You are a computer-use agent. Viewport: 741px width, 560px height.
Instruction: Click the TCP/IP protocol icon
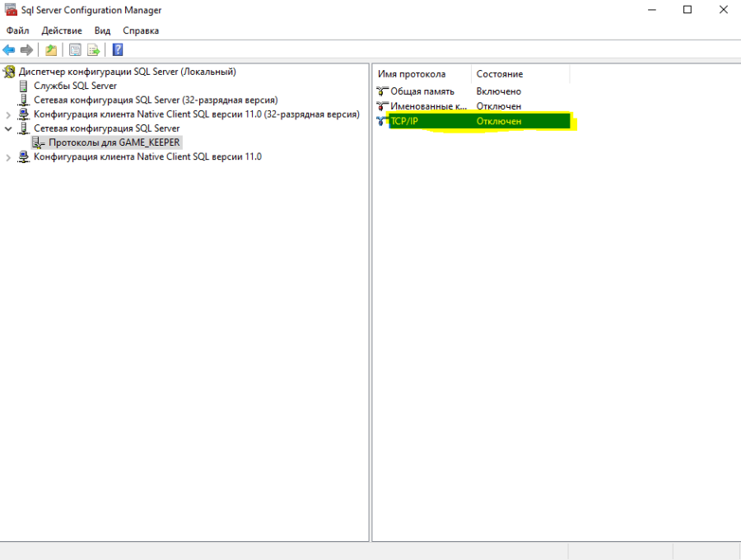coord(381,121)
